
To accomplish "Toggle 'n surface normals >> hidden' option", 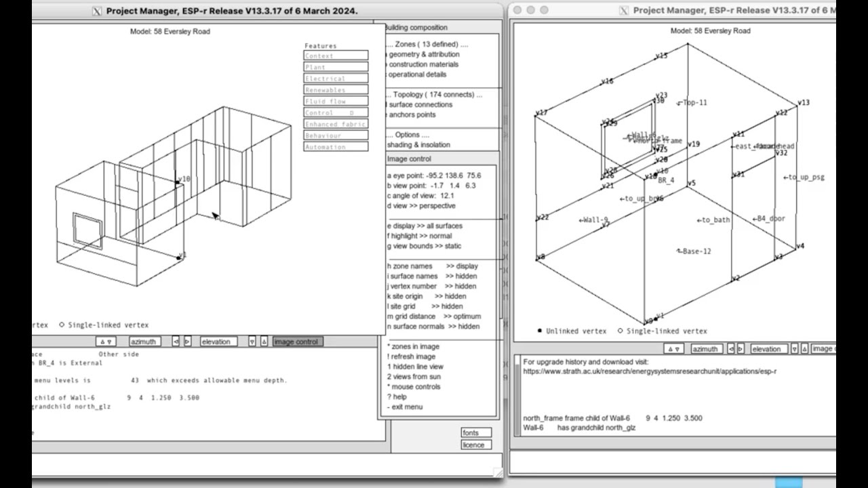I will tap(433, 327).
